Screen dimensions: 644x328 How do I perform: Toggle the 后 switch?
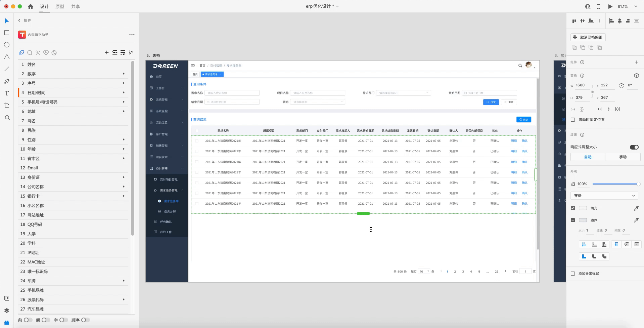point(46,320)
